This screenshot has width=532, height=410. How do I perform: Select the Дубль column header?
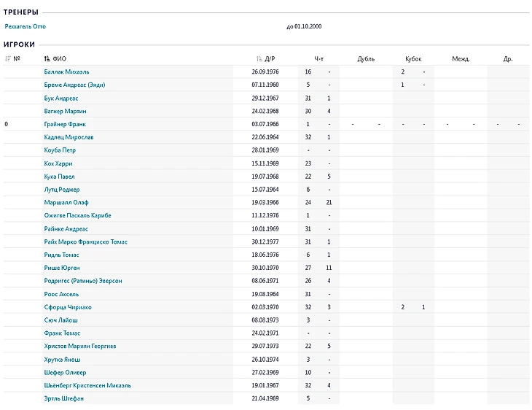tap(366, 58)
